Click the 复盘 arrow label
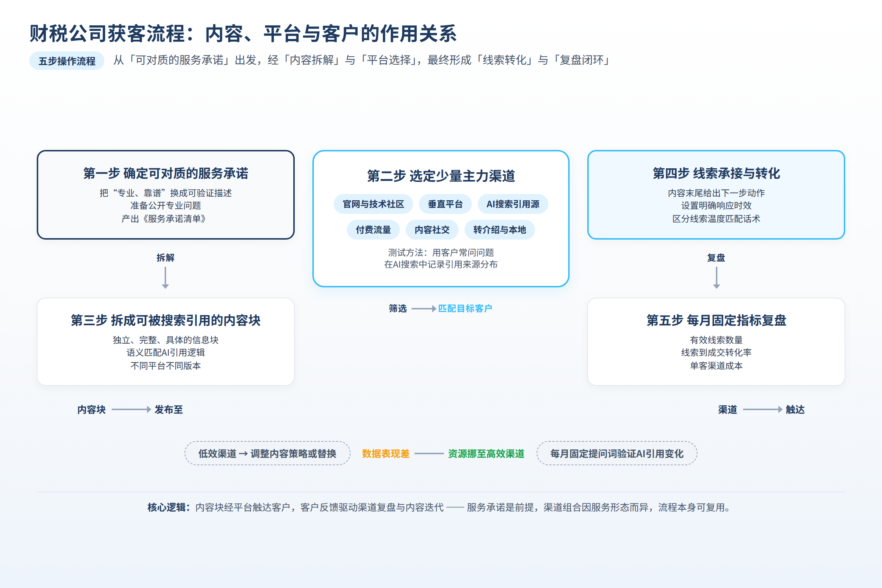 tap(716, 258)
